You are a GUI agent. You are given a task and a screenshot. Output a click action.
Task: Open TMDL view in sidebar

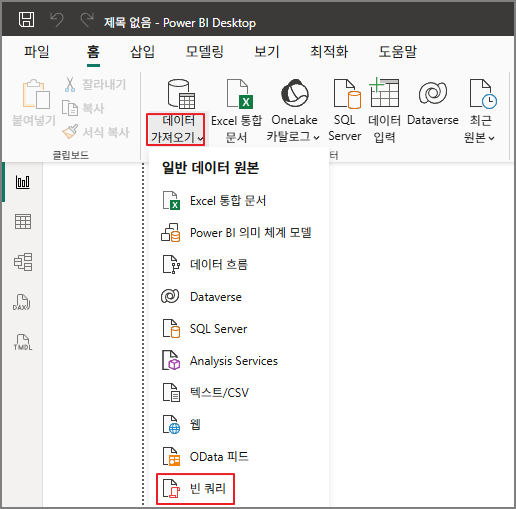click(23, 342)
